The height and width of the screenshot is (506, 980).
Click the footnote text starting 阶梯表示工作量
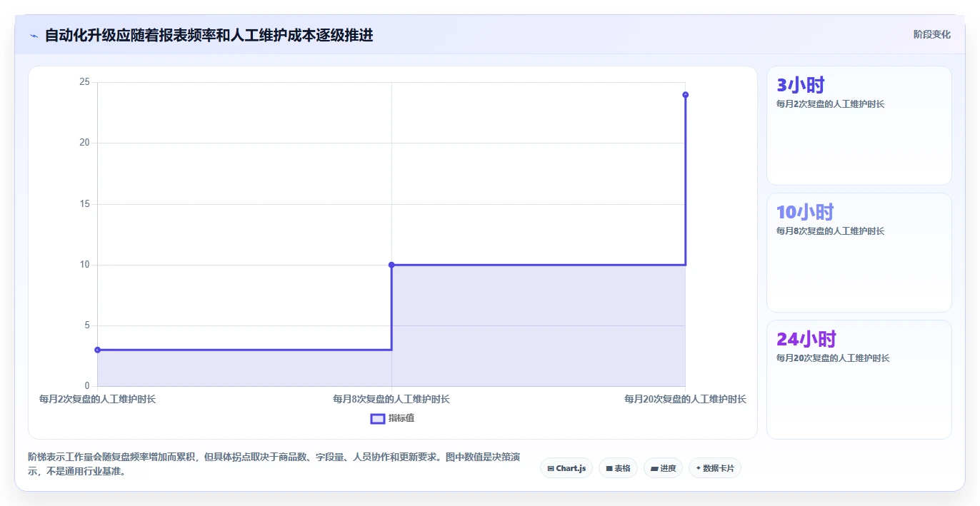point(274,464)
